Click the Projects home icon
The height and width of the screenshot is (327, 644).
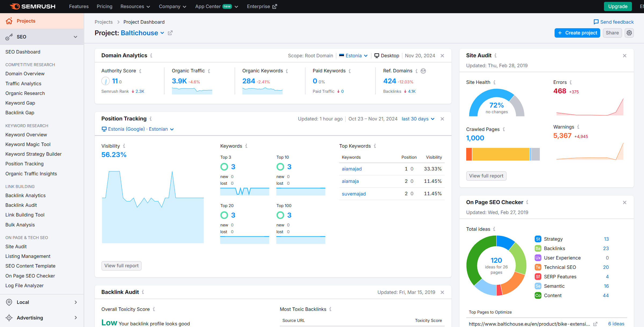9,21
